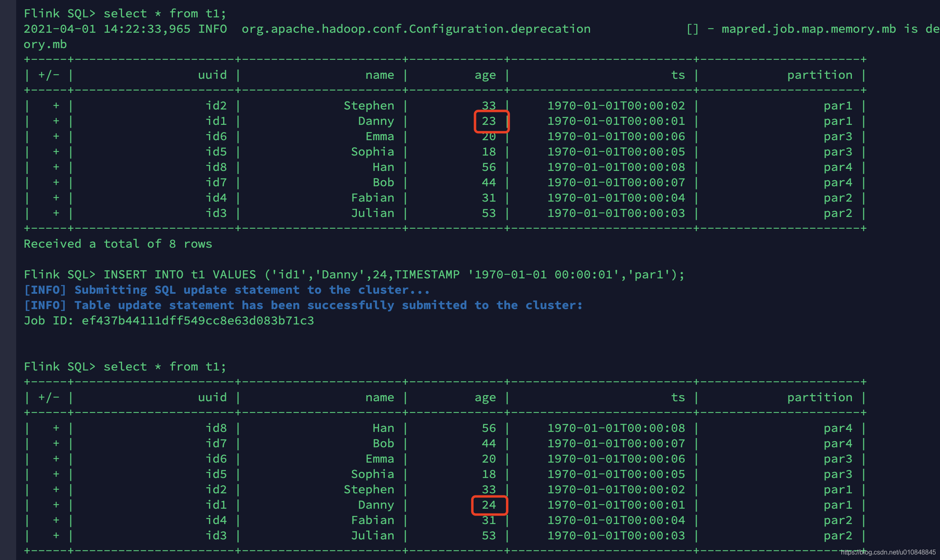Click 'Stephen' in the first table
Viewport: 940px width, 560px height.
369,106
